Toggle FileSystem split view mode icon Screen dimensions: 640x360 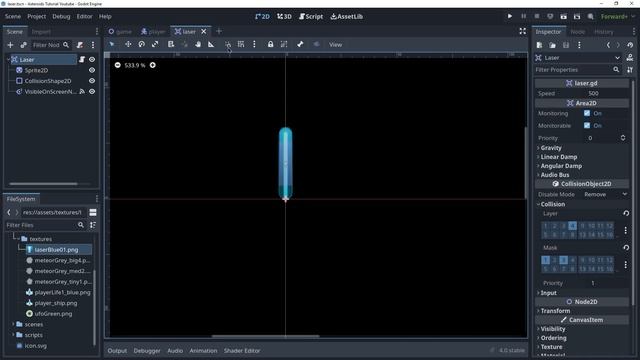click(x=93, y=212)
